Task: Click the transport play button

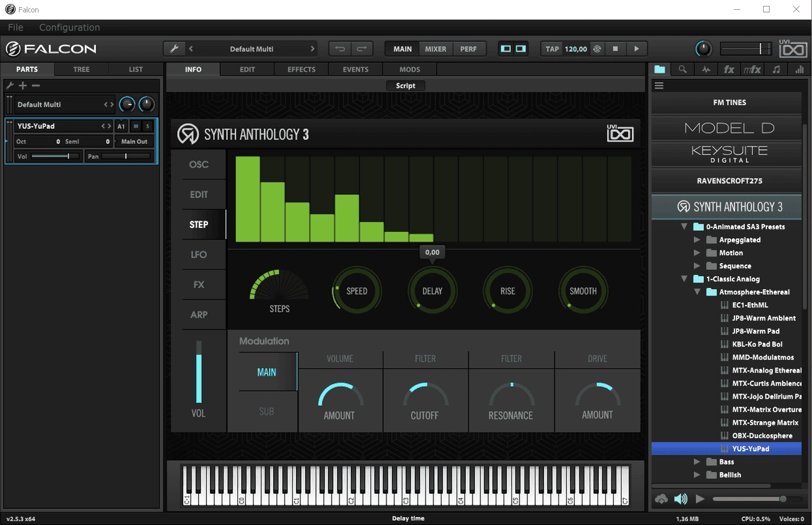Action: [x=637, y=49]
